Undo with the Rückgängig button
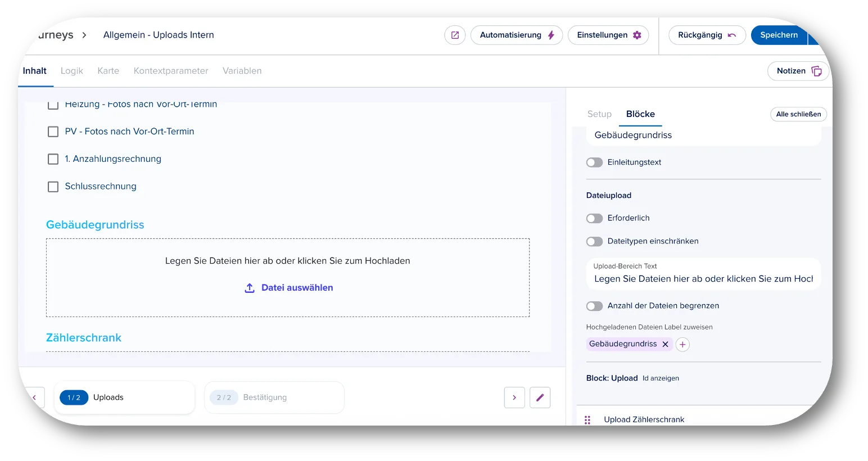This screenshot has height=461, width=868. [707, 35]
